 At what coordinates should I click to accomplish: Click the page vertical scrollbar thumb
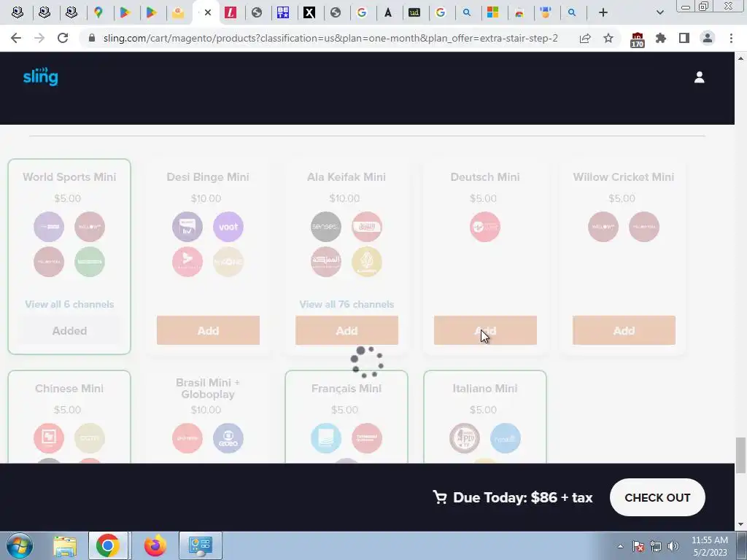point(740,456)
